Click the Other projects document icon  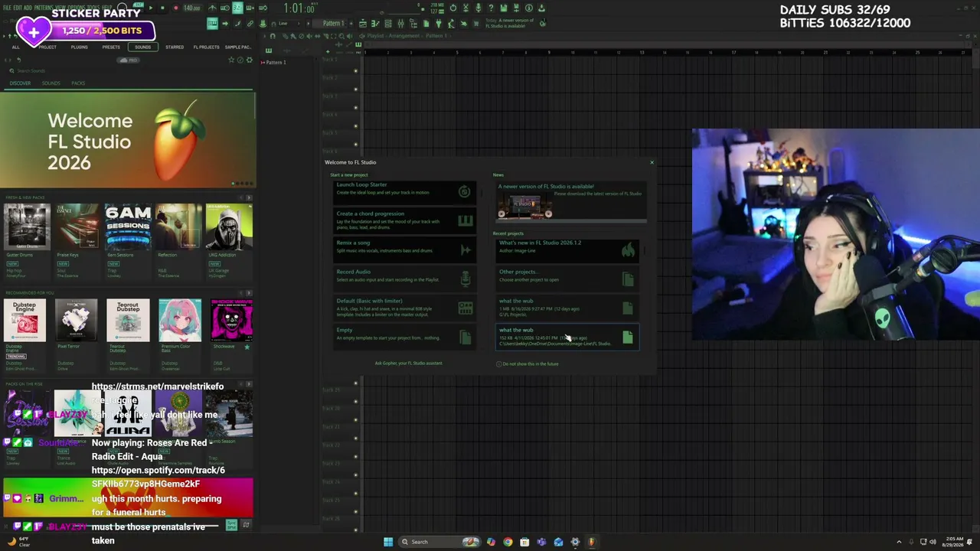point(628,279)
